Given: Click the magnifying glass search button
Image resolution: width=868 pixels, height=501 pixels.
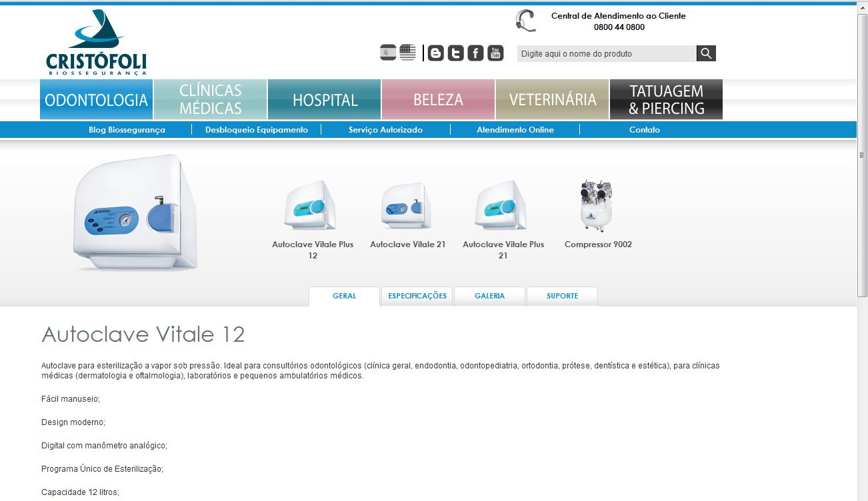Looking at the screenshot, I should [x=706, y=53].
